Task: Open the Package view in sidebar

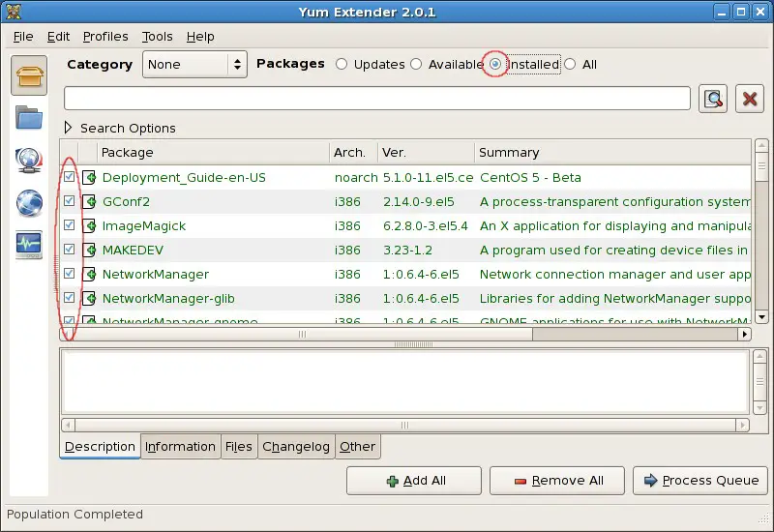Action: click(29, 75)
